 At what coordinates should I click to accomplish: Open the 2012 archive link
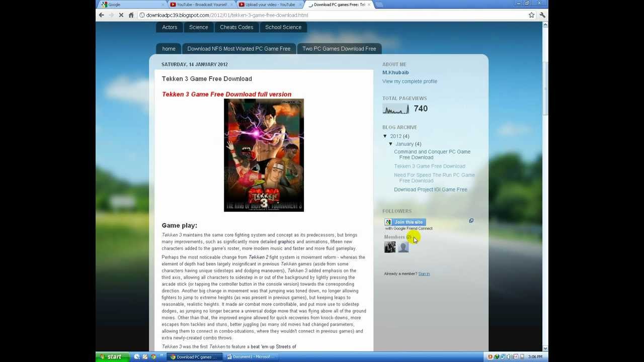(x=396, y=136)
